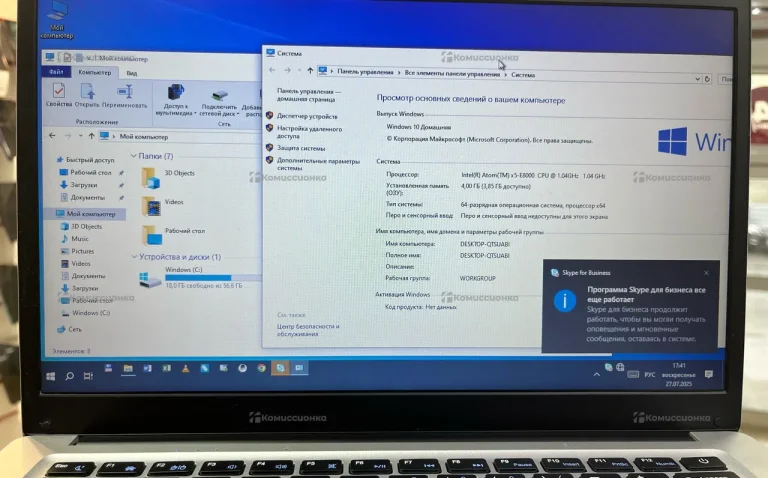The width and height of the screenshot is (768, 478).
Task: Open Дополнительные параметры системы link
Action: [x=318, y=164]
